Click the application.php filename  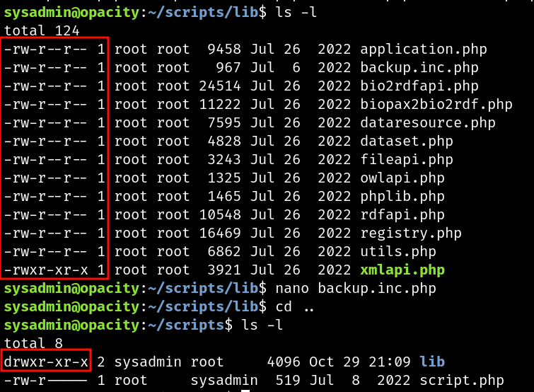(x=424, y=50)
